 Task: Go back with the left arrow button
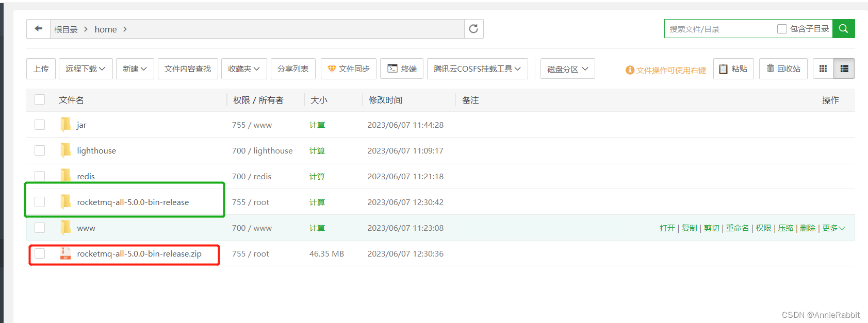[x=38, y=29]
